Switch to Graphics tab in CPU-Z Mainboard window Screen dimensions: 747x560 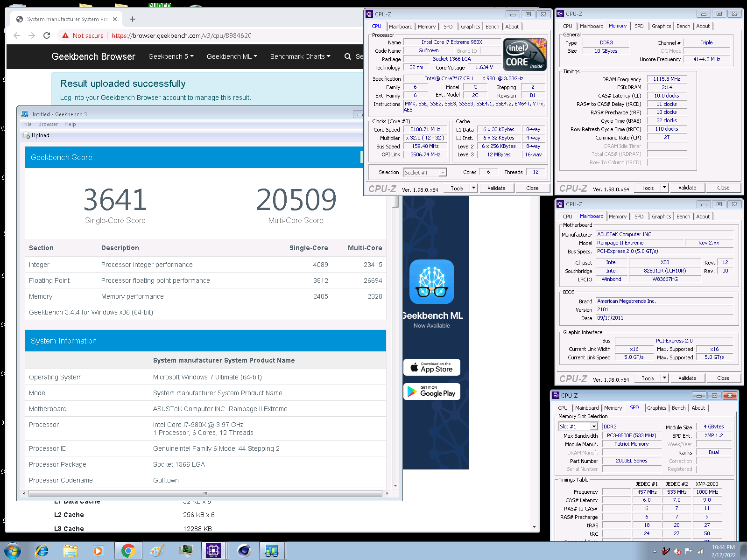click(662, 217)
